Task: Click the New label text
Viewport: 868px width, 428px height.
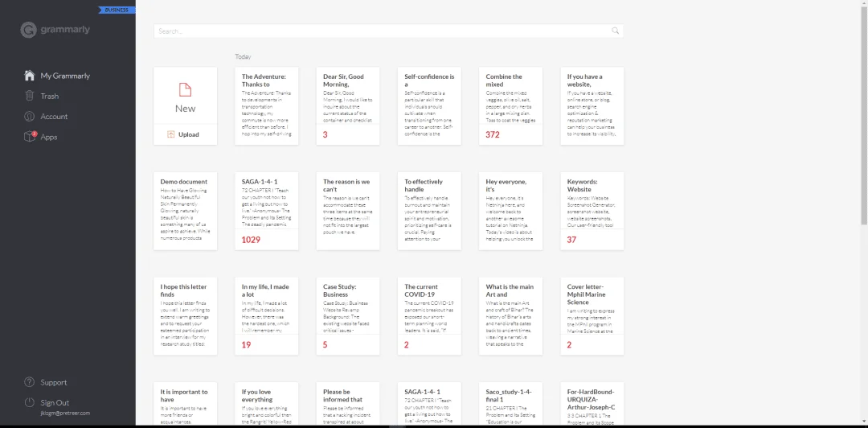Action: click(185, 109)
